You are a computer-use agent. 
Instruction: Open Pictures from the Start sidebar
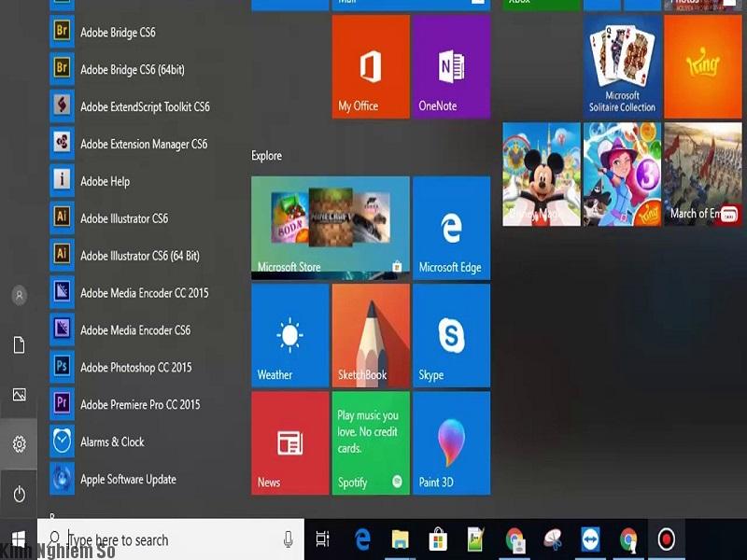[x=19, y=394]
